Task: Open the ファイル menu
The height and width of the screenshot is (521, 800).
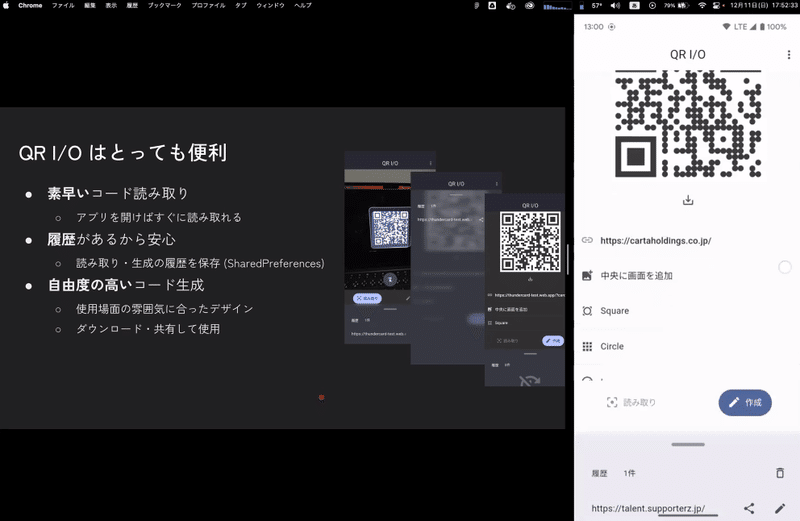Action: pos(63,5)
